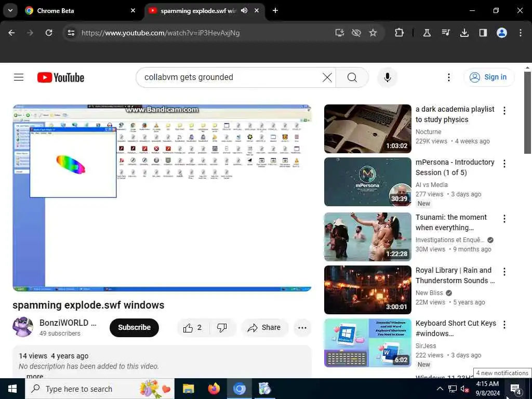Open SirJess channel name
The width and height of the screenshot is (532, 399).
pos(426,345)
